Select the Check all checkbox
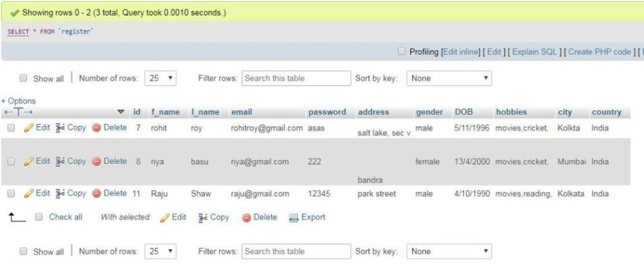This screenshot has width=644, height=264. pos(39,217)
